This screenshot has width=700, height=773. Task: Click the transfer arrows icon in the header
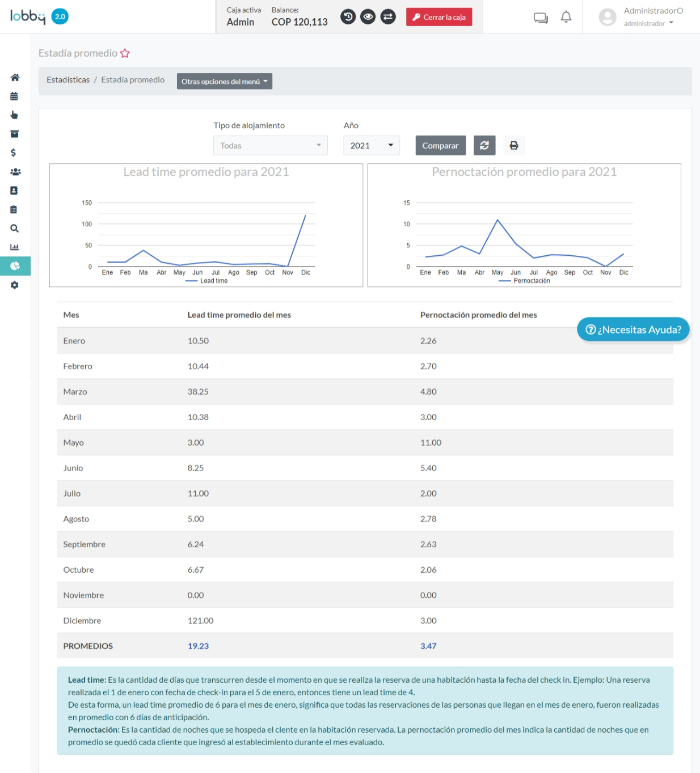tap(388, 17)
